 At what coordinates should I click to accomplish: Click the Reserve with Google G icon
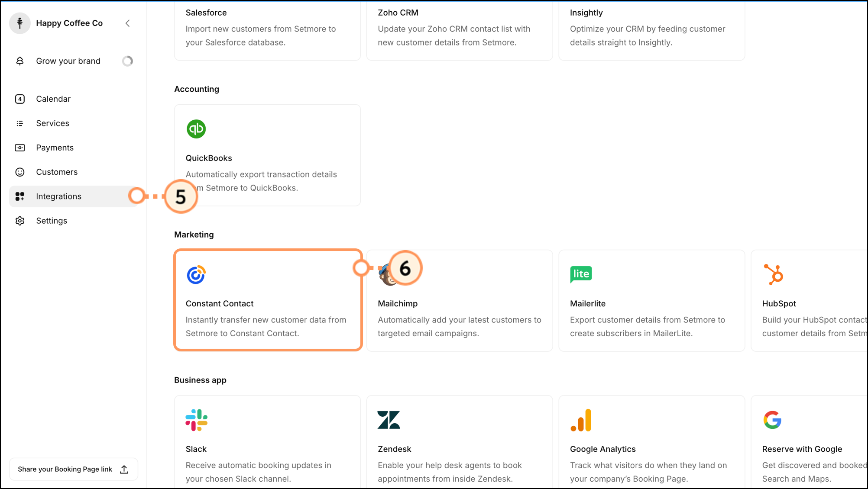coord(772,420)
